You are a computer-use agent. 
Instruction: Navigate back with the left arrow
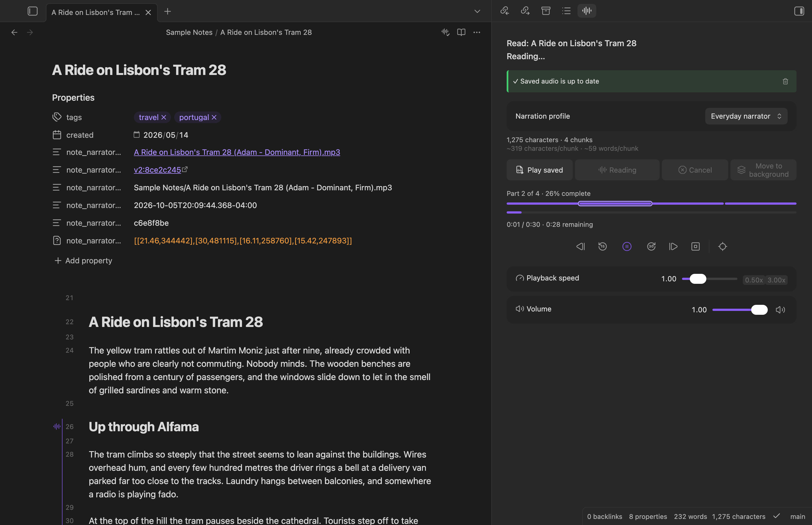(x=14, y=32)
